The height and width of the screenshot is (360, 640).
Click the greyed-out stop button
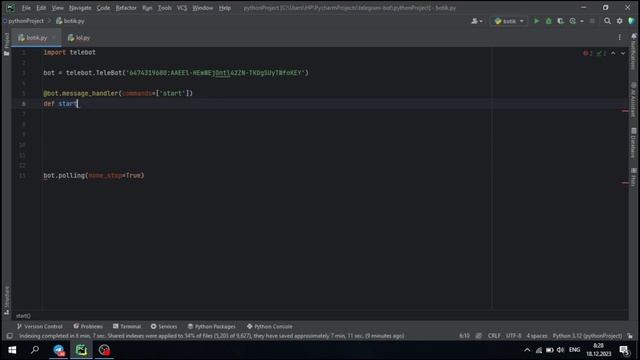[x=592, y=21]
